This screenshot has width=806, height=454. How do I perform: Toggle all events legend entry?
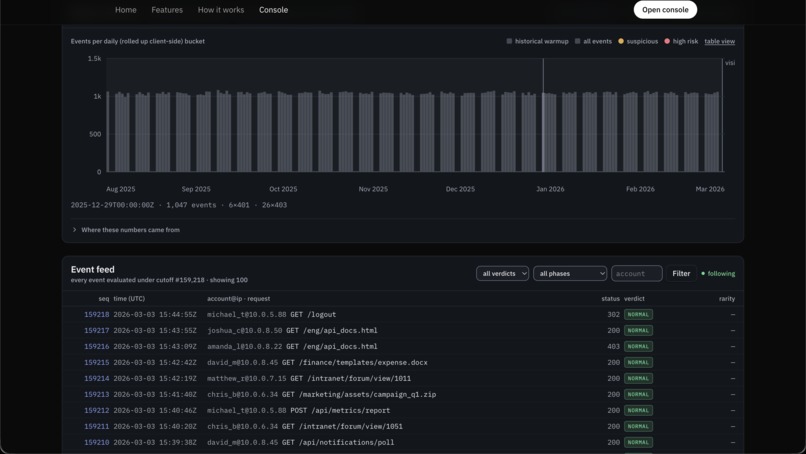pyautogui.click(x=593, y=41)
